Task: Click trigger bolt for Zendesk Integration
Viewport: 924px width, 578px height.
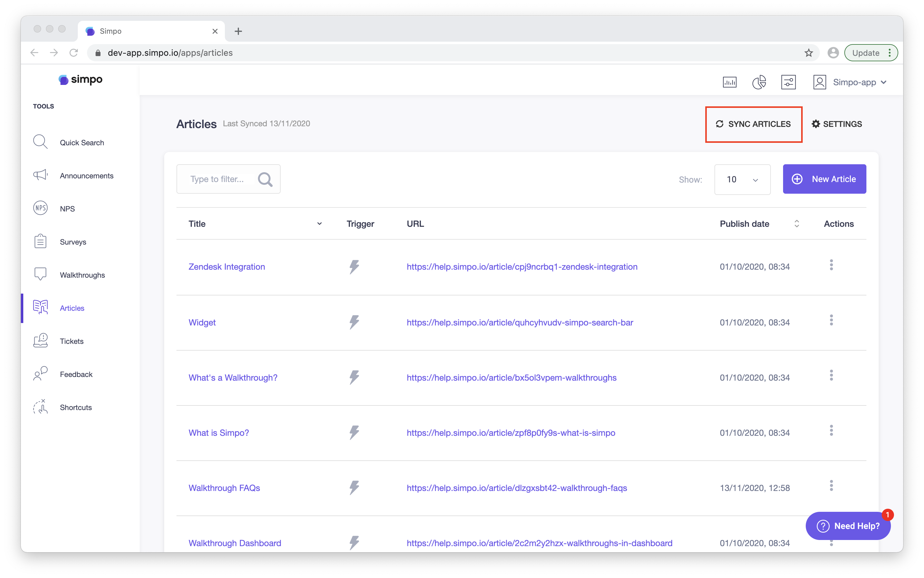Action: coord(354,267)
